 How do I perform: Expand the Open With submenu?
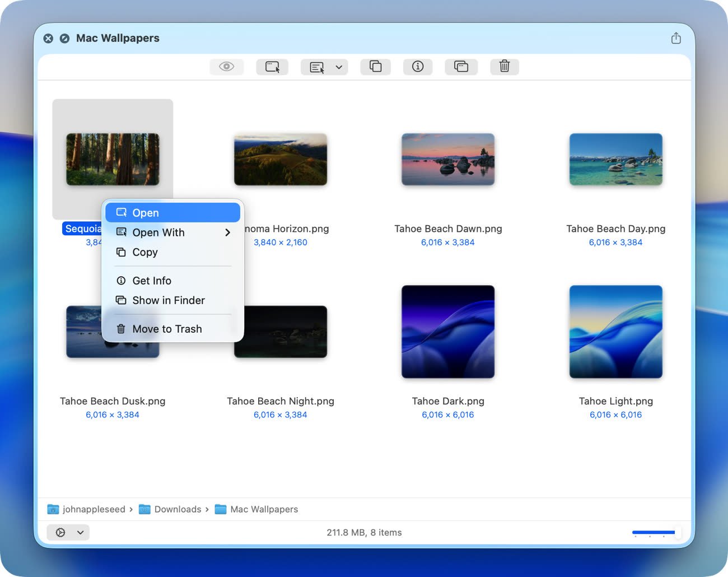172,232
